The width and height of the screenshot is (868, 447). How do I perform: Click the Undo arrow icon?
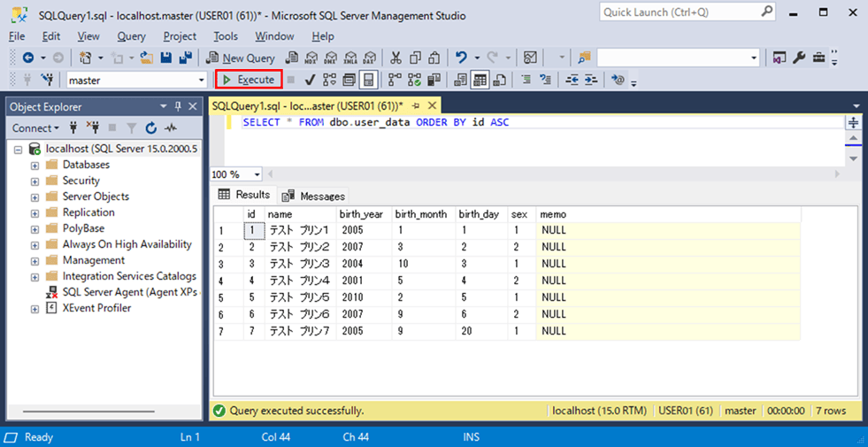[x=462, y=58]
